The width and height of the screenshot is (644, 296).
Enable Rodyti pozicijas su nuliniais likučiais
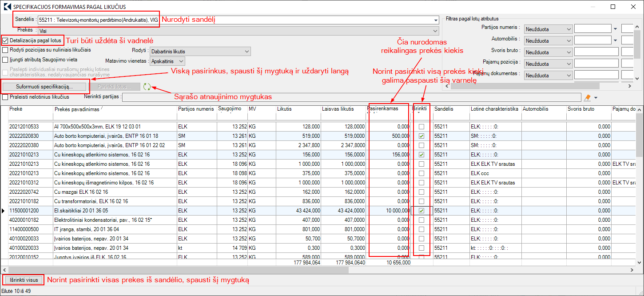click(x=5, y=50)
